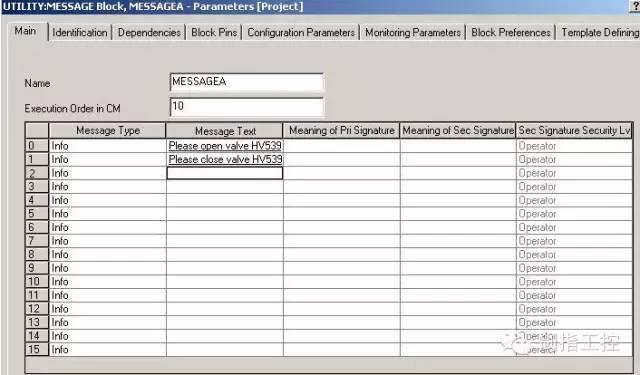Click the Operator security cell in row 1
This screenshot has height=375, width=640.
(574, 160)
